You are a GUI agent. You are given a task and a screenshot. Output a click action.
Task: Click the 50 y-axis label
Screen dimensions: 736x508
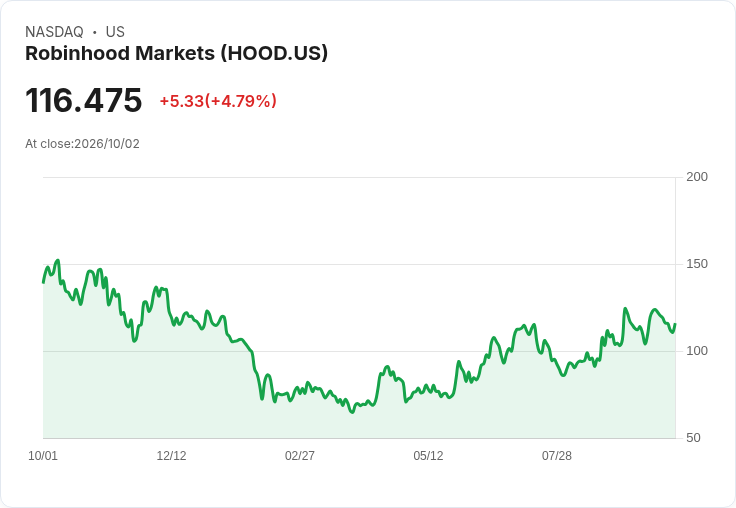(x=693, y=438)
